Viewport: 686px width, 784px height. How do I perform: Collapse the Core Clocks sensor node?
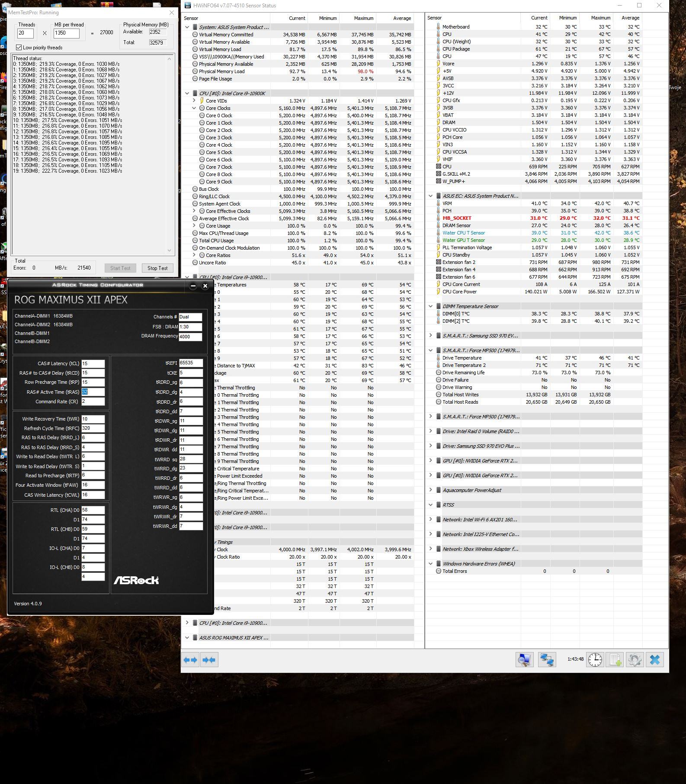coord(194,108)
